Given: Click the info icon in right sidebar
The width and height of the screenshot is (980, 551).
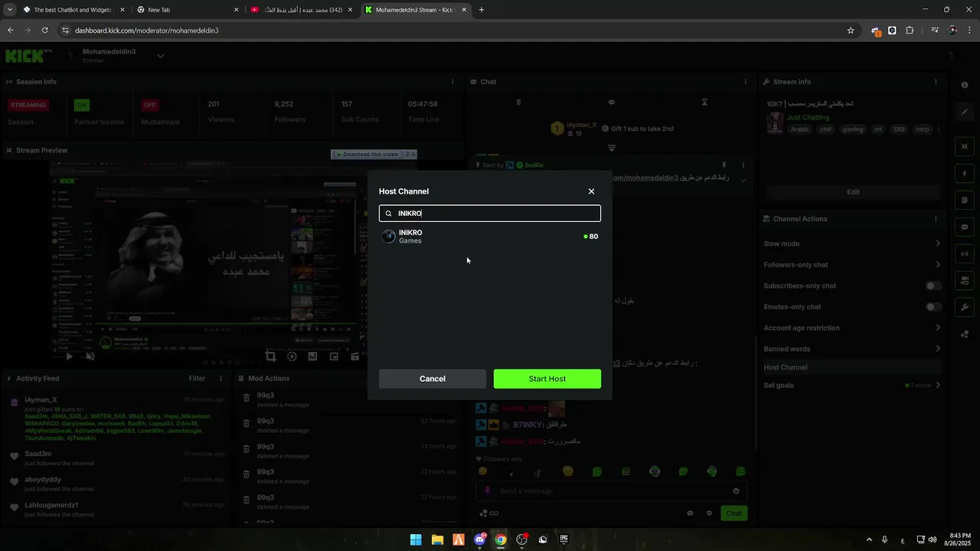Looking at the screenshot, I should (965, 85).
